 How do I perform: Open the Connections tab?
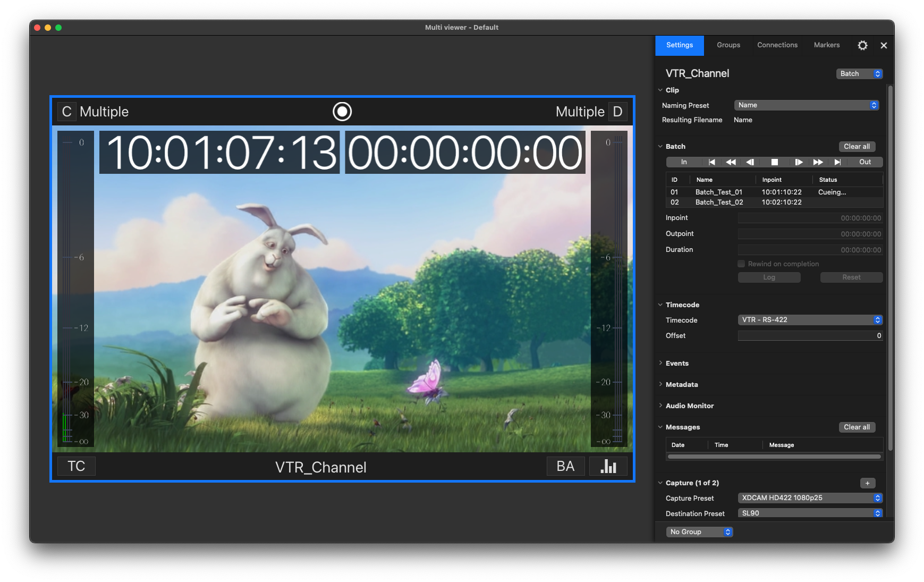[777, 46]
